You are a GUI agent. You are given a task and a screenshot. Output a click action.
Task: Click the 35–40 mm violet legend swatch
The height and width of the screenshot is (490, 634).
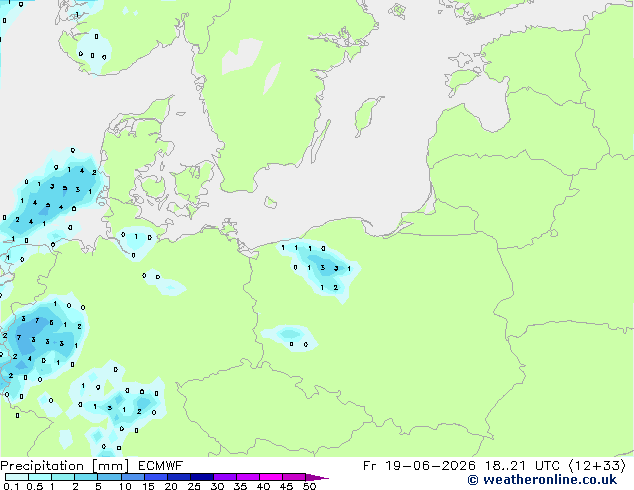click(247, 477)
